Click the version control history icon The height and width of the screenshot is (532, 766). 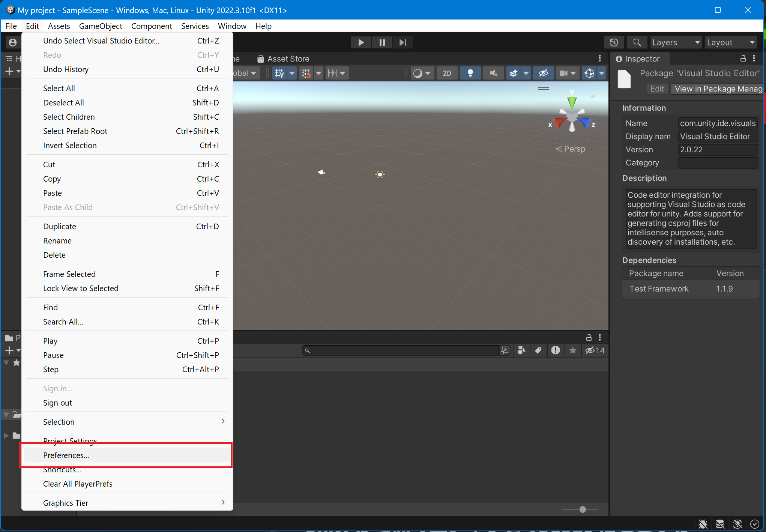click(x=614, y=42)
